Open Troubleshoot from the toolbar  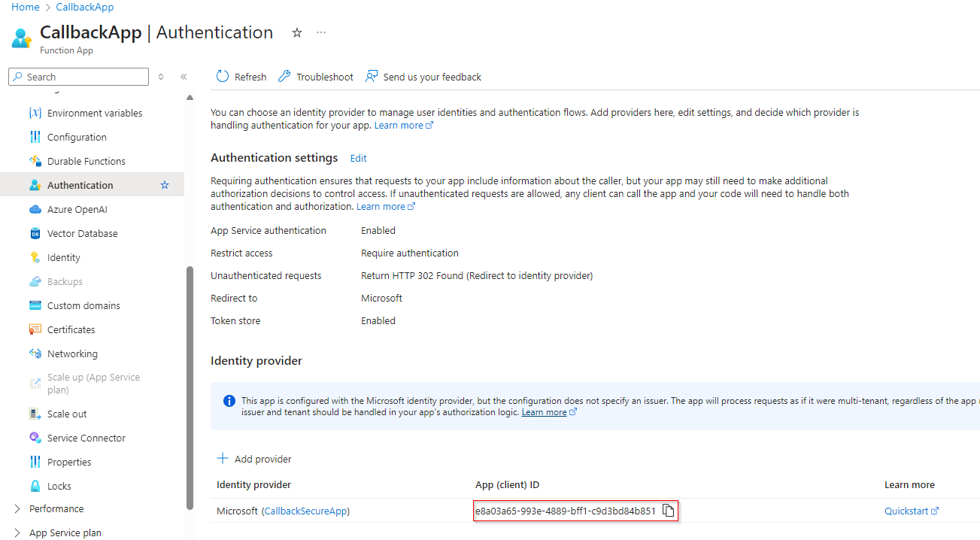pos(316,77)
